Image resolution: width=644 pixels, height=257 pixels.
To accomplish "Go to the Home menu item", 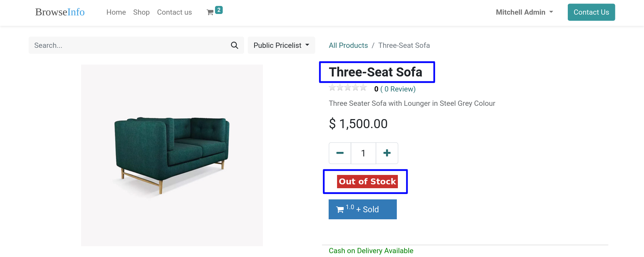I will [x=116, y=12].
